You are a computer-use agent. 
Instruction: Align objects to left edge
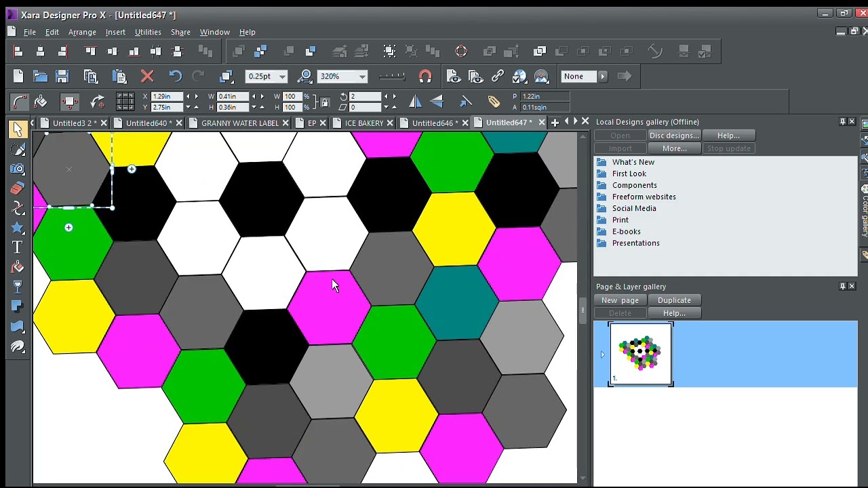click(18, 52)
